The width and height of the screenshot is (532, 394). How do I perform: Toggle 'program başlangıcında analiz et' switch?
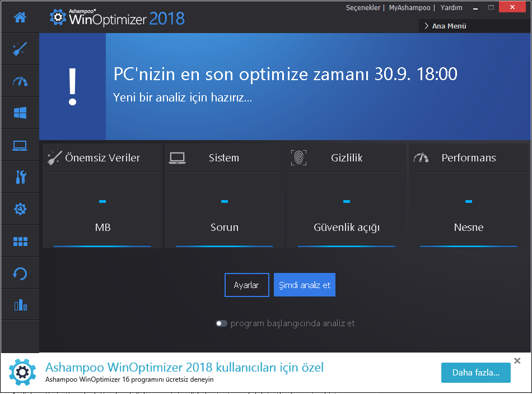(221, 323)
